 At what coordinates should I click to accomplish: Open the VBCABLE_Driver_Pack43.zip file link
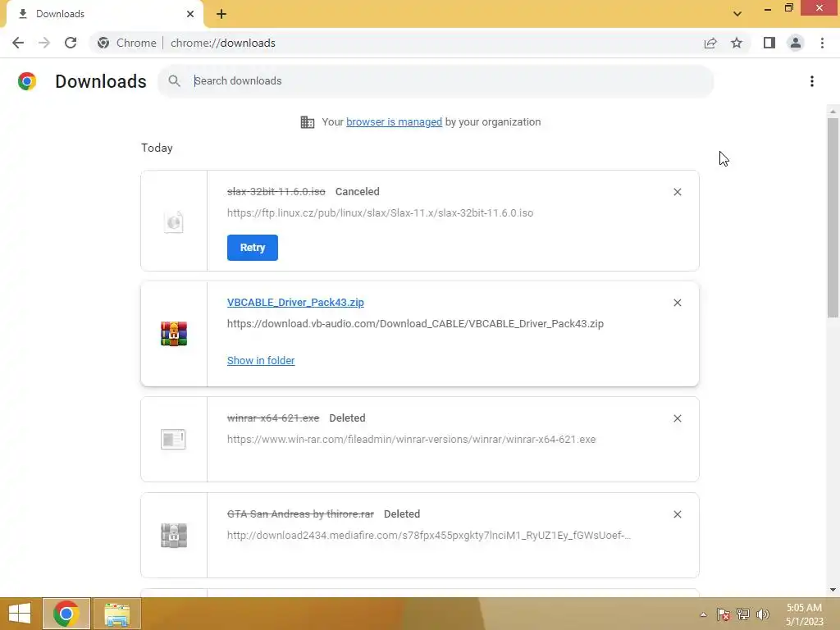(295, 302)
